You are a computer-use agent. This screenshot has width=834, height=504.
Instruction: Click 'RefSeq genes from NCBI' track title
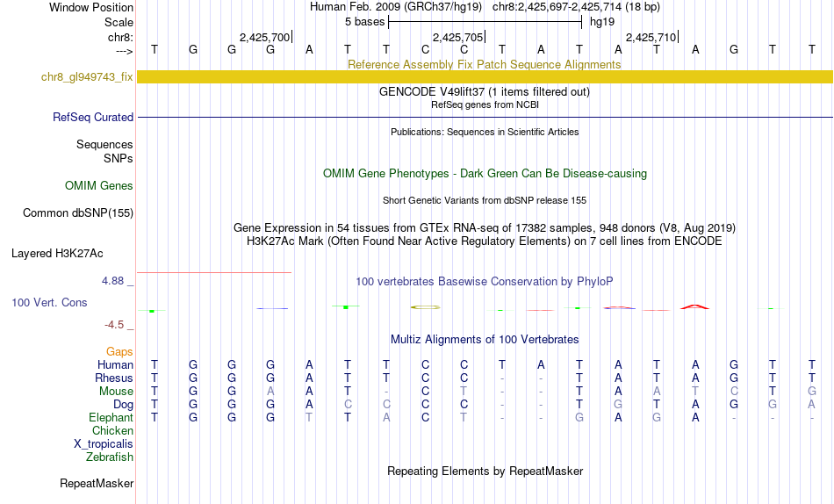pyautogui.click(x=485, y=104)
